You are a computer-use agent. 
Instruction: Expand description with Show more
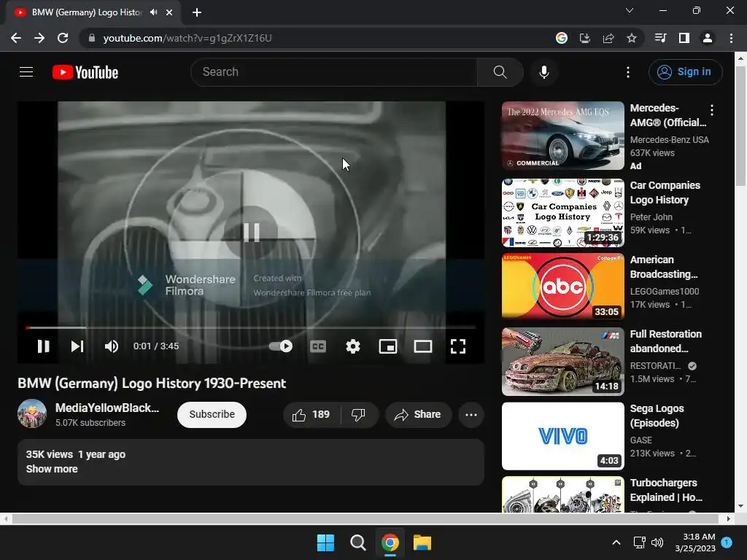coord(52,469)
